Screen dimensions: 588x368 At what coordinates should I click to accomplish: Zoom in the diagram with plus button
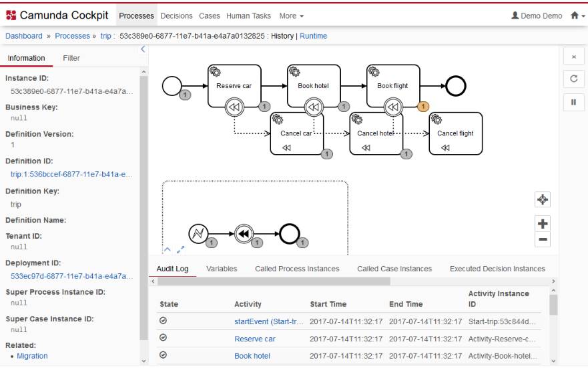coord(543,224)
